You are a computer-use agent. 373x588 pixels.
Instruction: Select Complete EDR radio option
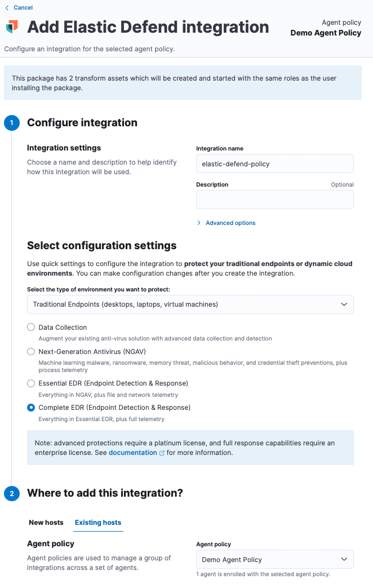(x=32, y=408)
